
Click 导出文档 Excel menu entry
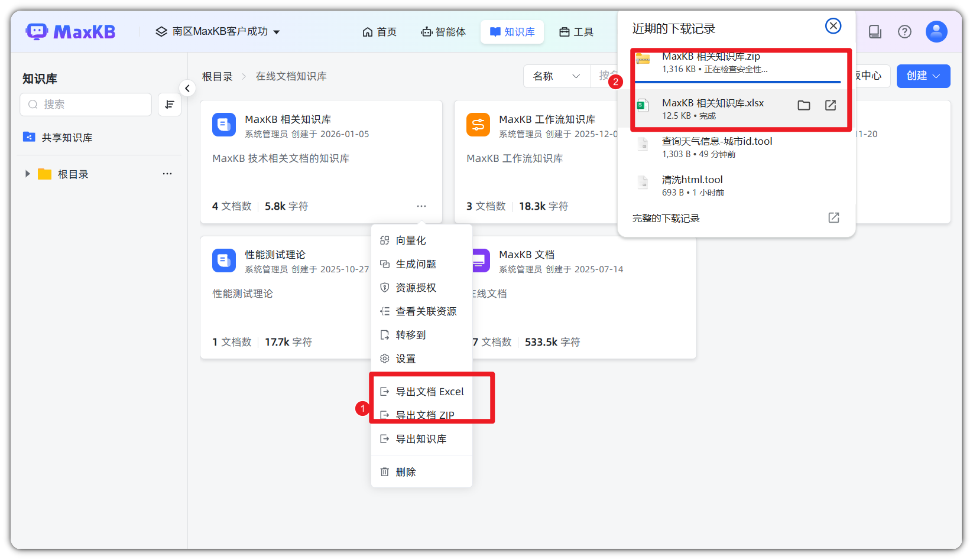tap(421, 392)
